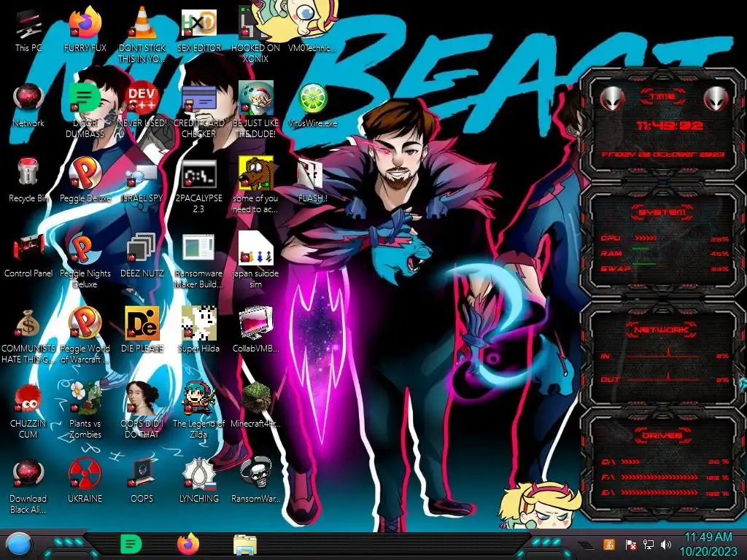This screenshot has height=560, width=747.
Task: Launch Firefox from the taskbar
Action: tap(188, 544)
